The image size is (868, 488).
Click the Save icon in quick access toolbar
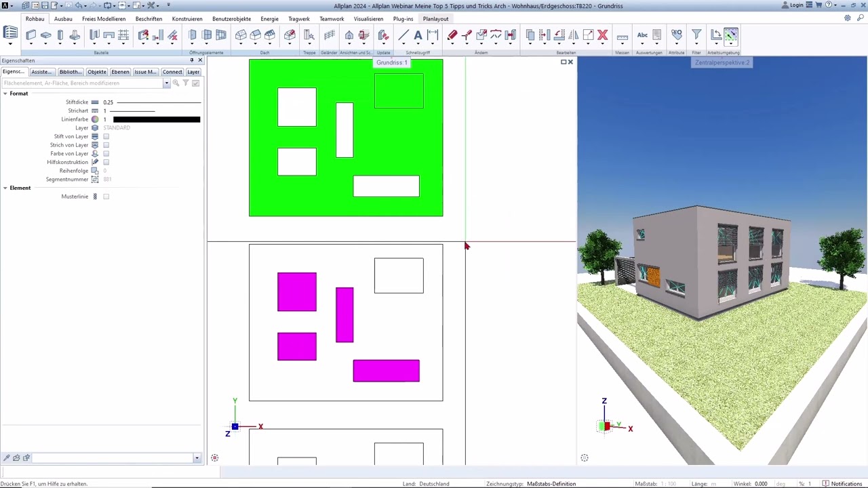pyautogui.click(x=45, y=5)
